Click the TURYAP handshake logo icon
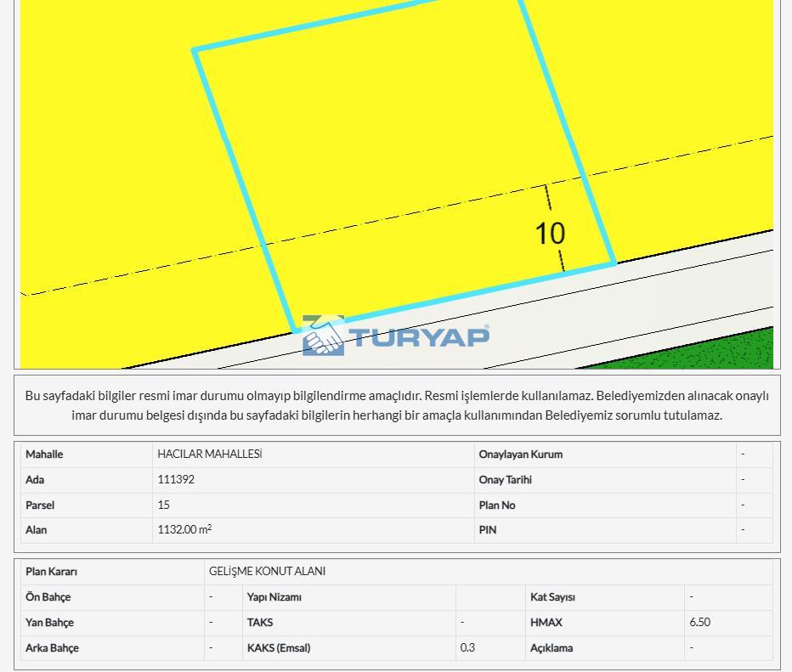Image resolution: width=792 pixels, height=672 pixels. (323, 336)
